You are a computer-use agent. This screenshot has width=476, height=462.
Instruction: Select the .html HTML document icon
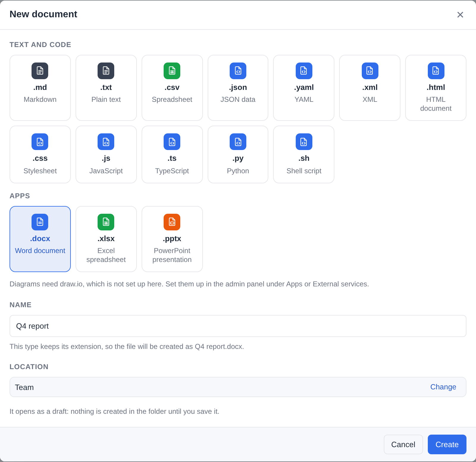point(436,71)
